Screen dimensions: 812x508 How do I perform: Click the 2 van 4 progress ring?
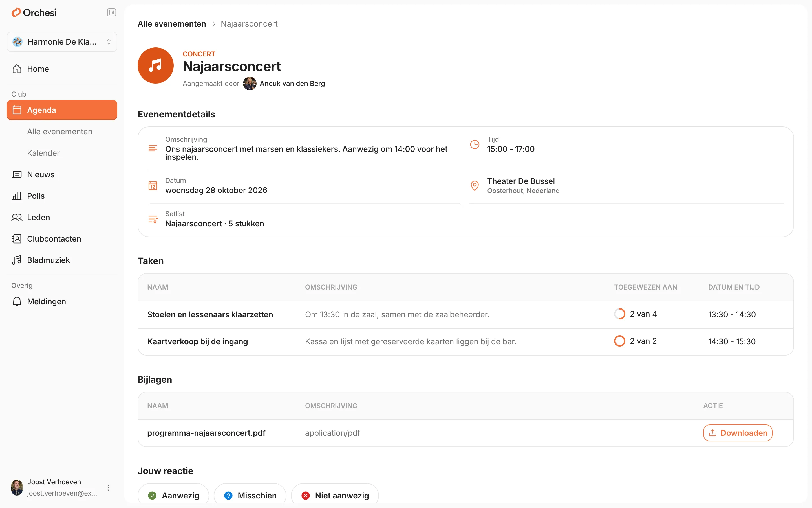click(619, 314)
